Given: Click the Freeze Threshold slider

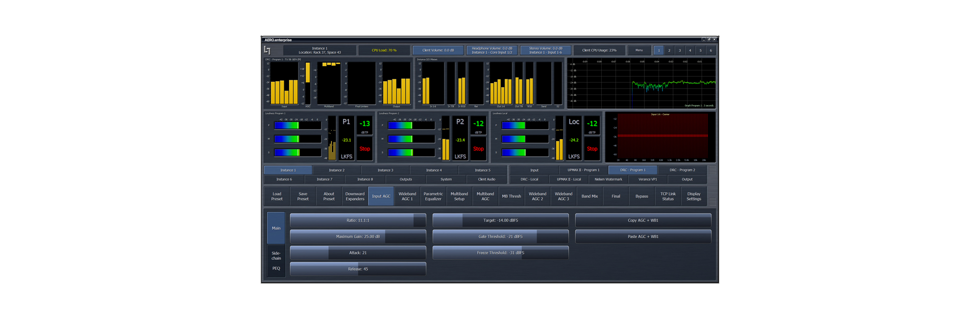Looking at the screenshot, I should point(500,253).
